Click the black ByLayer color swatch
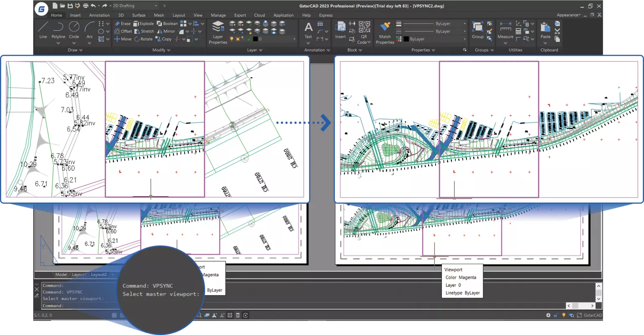This screenshot has width=644, height=335. [406, 39]
